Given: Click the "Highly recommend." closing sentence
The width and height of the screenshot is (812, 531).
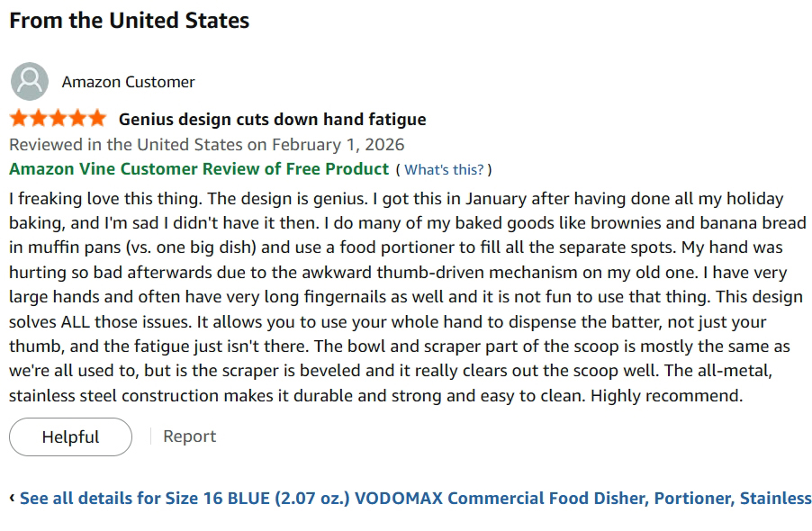Looking at the screenshot, I should [x=666, y=396].
